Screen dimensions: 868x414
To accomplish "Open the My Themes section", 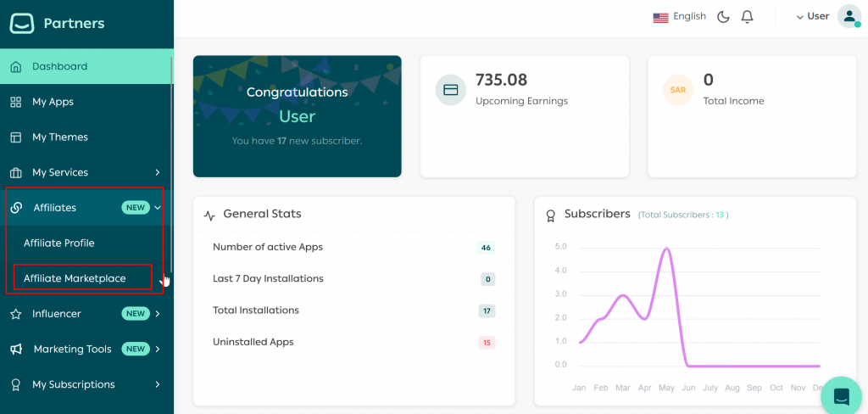I will [x=59, y=137].
